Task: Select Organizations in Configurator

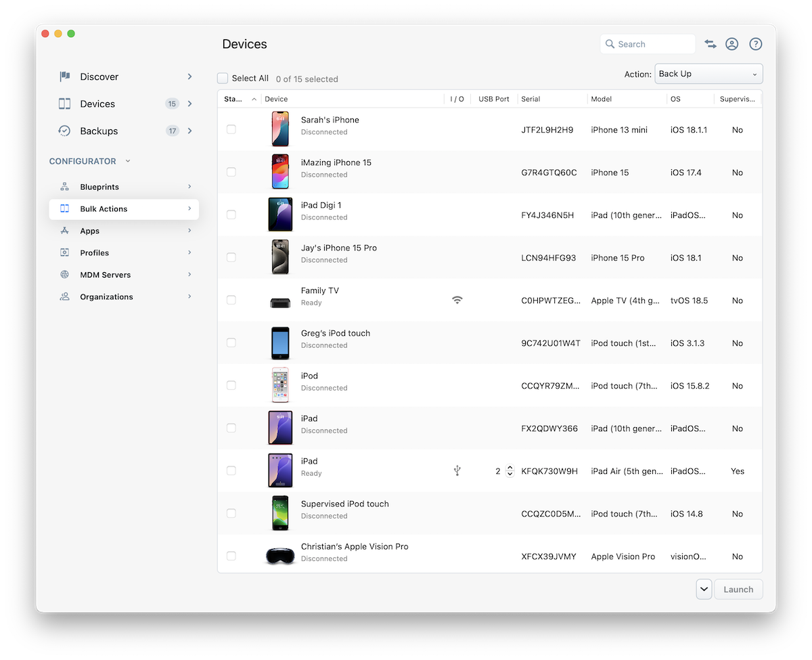Action: coord(106,296)
